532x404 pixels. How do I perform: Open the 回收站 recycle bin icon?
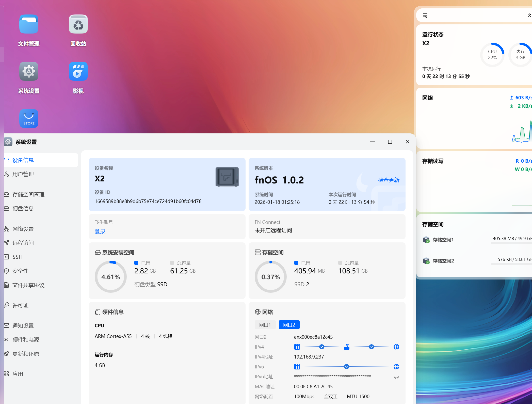pyautogui.click(x=78, y=24)
